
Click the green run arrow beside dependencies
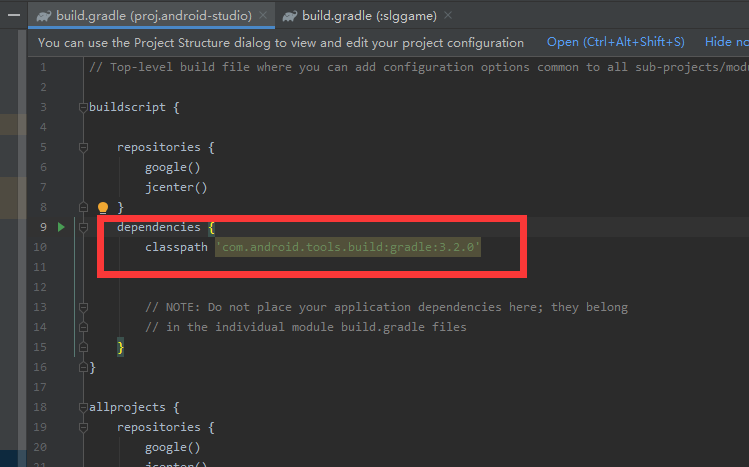61,227
